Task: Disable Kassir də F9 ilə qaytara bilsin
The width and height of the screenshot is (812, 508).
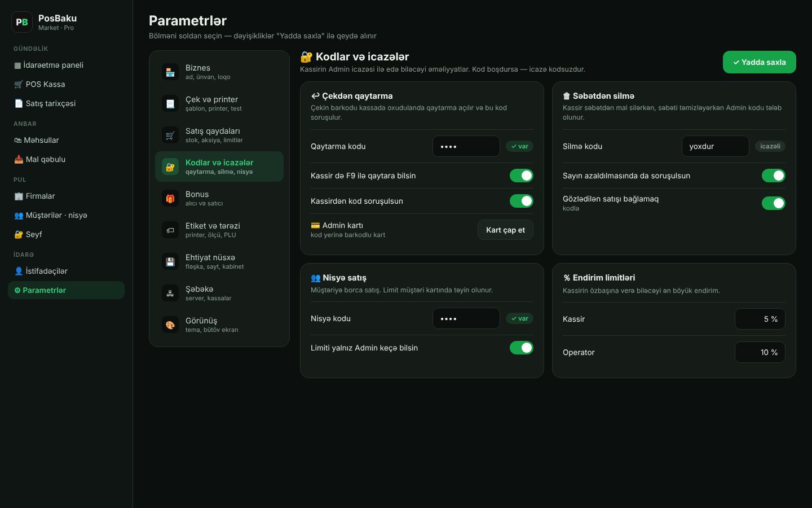Action: [522, 176]
